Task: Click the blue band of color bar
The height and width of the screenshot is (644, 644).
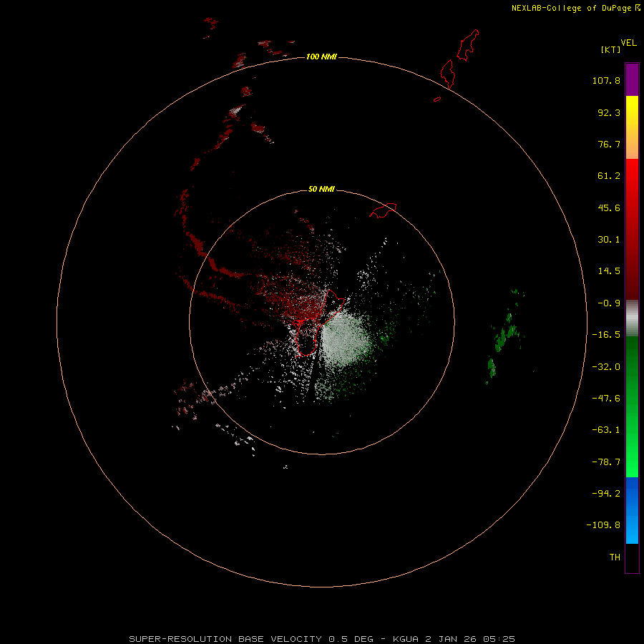Action: pos(632,510)
